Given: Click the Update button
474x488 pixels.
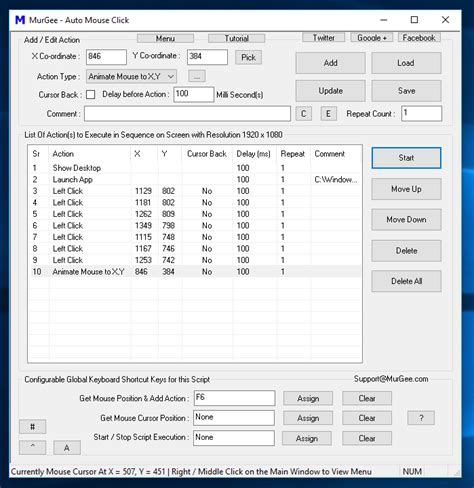Looking at the screenshot, I should (x=330, y=91).
